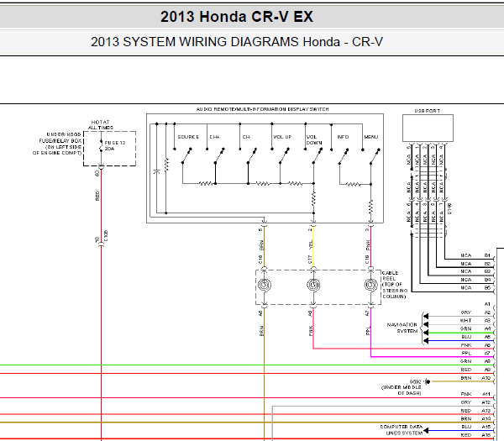This screenshot has width=504, height=441.
Task: Click the "UNDER MIDDLE OF DASH" ground note
Action: pos(402,391)
